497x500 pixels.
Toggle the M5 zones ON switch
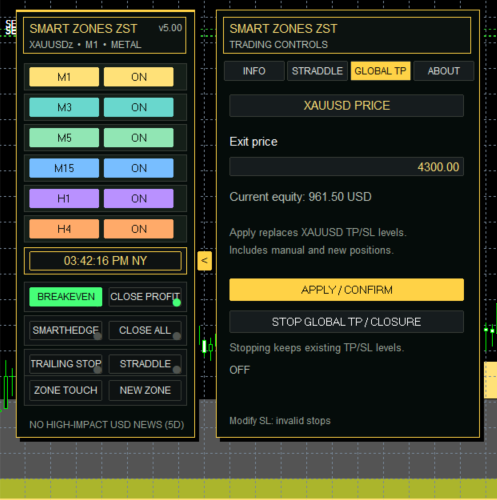point(139,138)
